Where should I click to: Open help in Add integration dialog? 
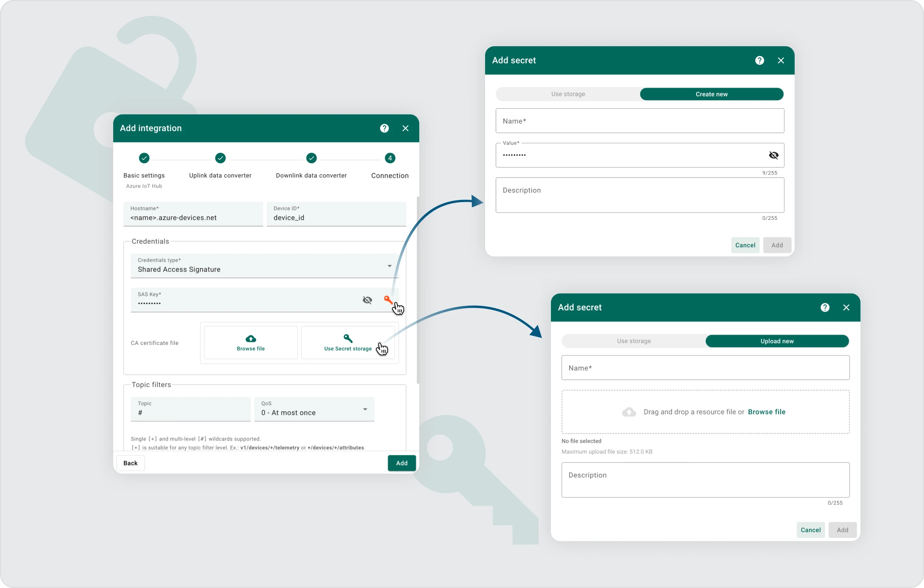[x=384, y=128]
